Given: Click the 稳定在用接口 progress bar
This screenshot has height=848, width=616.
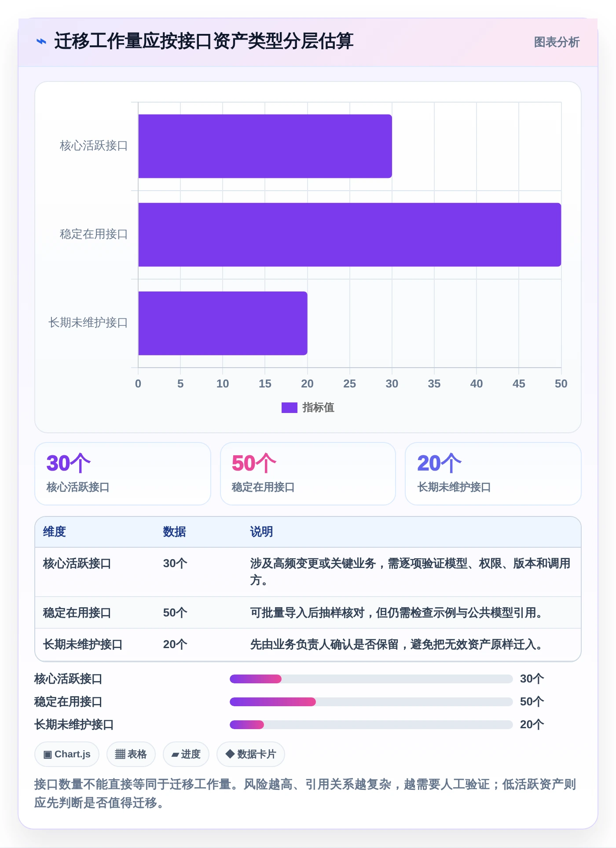Looking at the screenshot, I should tap(371, 702).
